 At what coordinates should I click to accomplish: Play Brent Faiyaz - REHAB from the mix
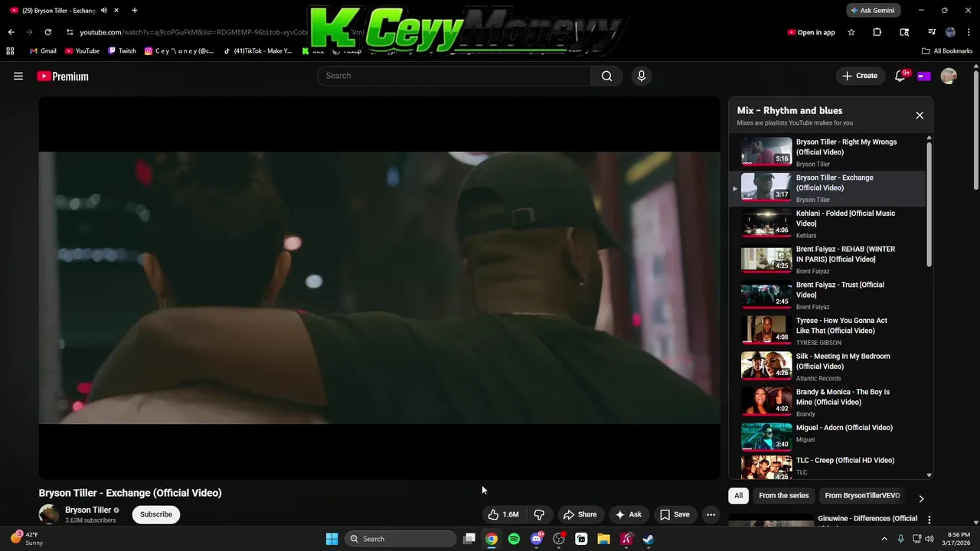tap(827, 259)
